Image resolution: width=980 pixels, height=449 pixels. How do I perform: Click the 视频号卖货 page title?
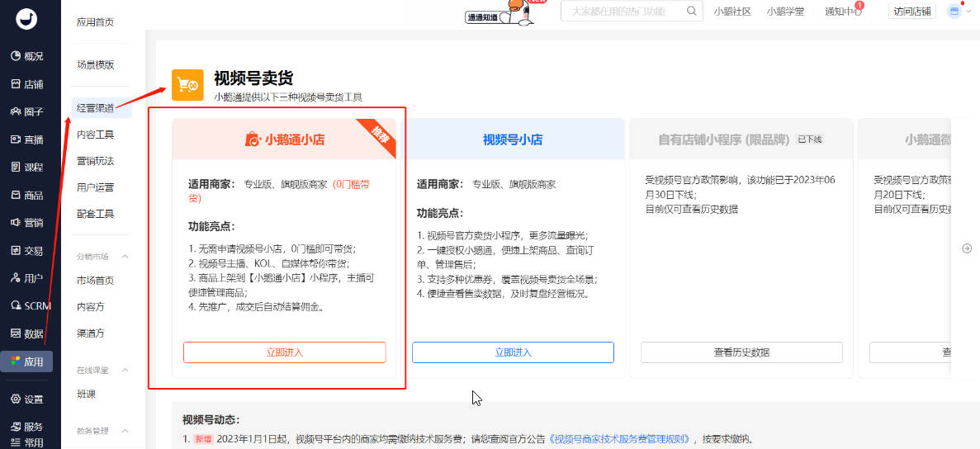click(x=253, y=78)
